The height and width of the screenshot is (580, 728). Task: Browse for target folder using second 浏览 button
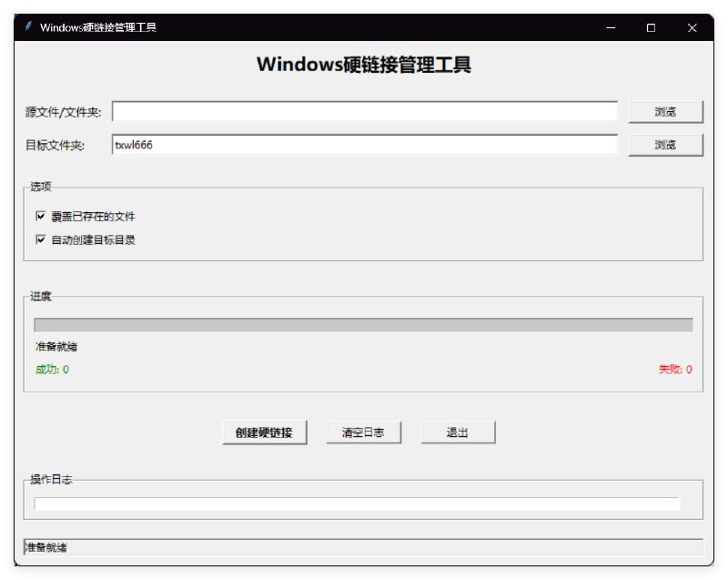[665, 145]
